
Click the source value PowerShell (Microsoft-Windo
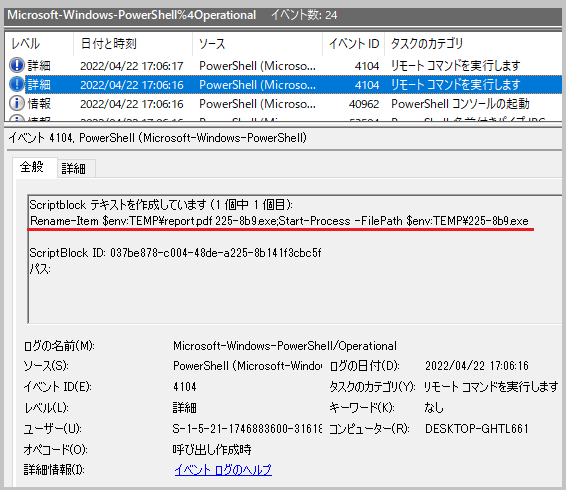pos(248,366)
